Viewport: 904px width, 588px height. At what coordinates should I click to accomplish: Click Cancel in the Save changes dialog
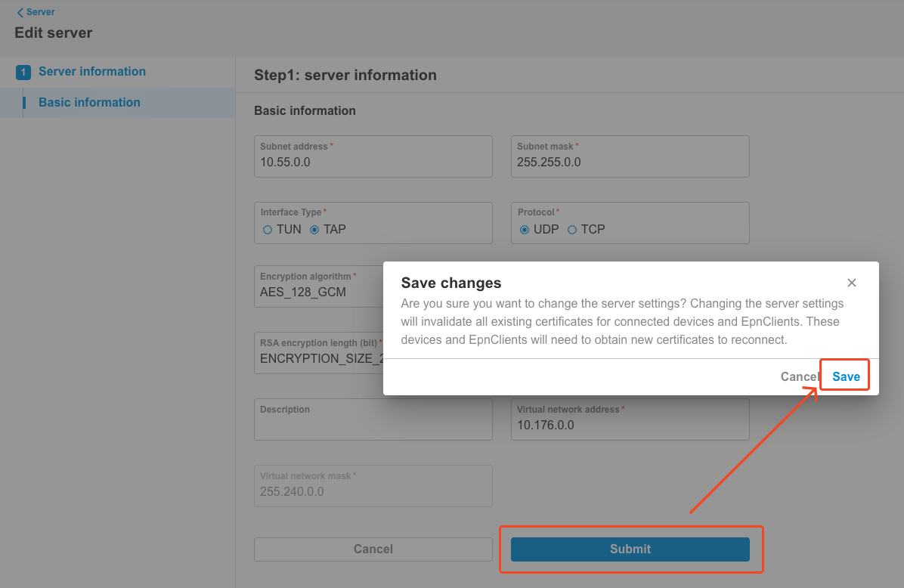[x=799, y=376]
